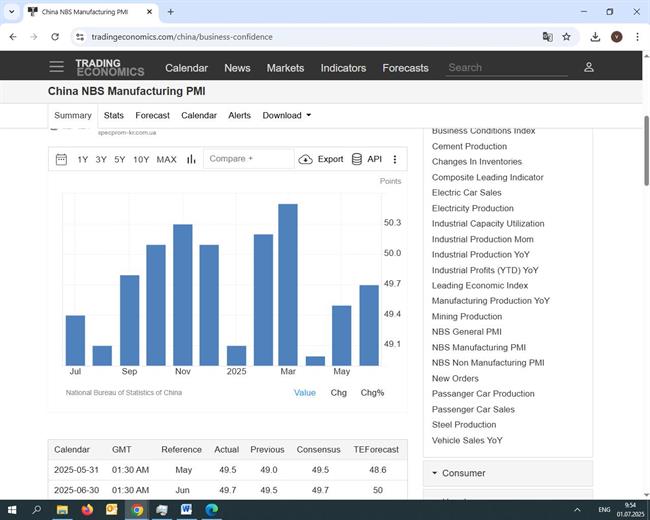650x520 pixels.
Task: Launch Firefox from taskbar
Action: coord(87,510)
